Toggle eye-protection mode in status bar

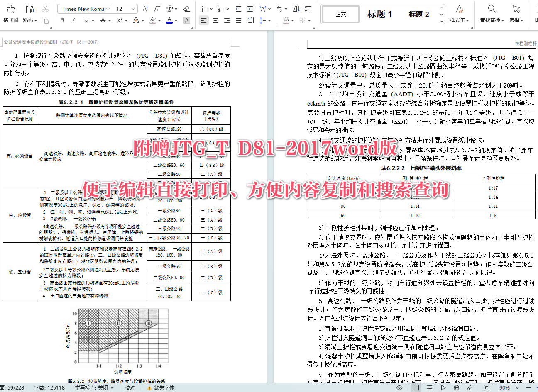[x=399, y=387]
